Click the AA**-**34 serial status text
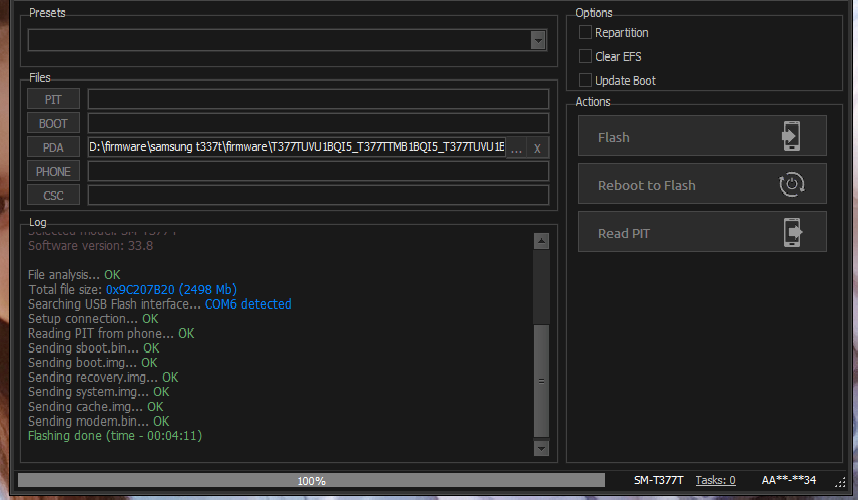This screenshot has height=500, width=858. [789, 480]
